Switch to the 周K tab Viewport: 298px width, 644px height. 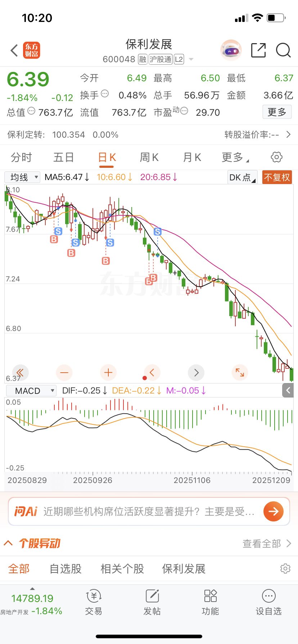click(149, 157)
